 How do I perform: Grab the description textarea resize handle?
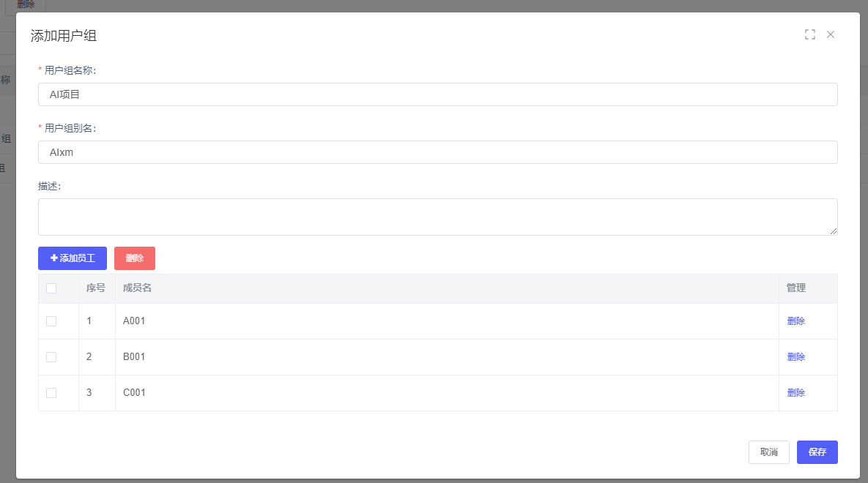[834, 231]
